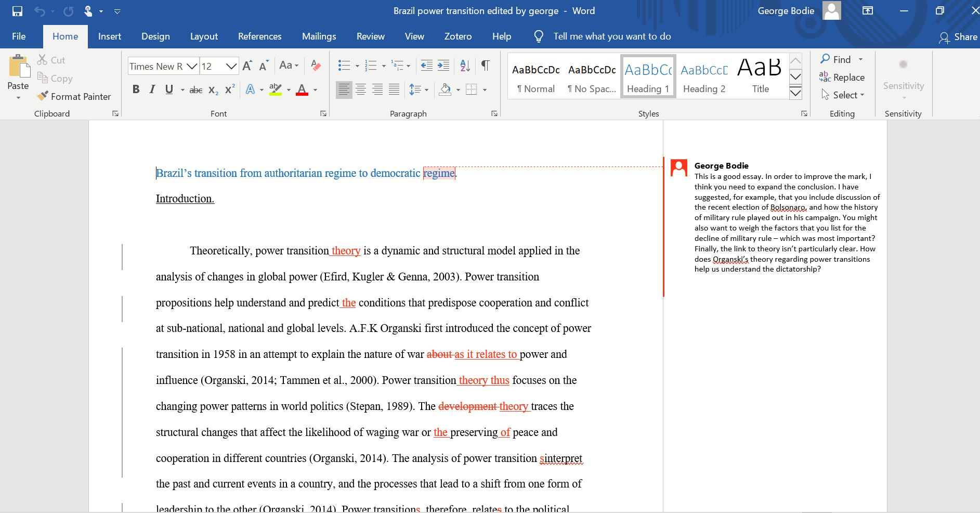980x513 pixels.
Task: Click the Save icon in title bar
Action: [x=17, y=11]
